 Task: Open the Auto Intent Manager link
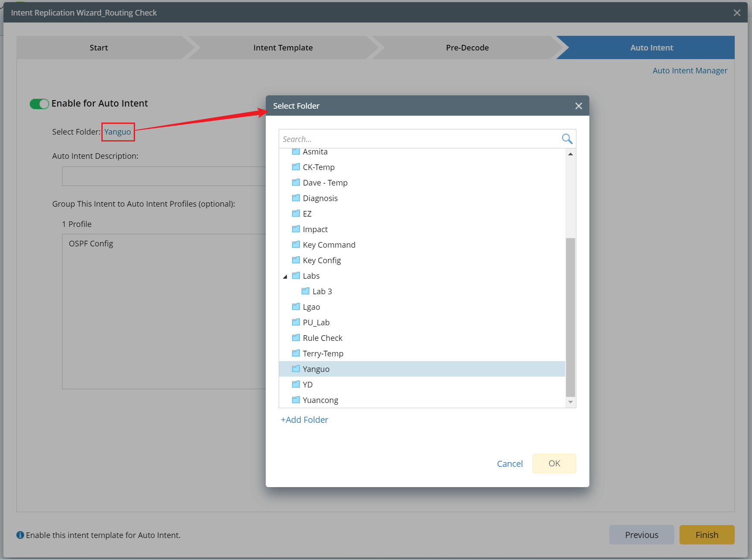click(x=689, y=70)
